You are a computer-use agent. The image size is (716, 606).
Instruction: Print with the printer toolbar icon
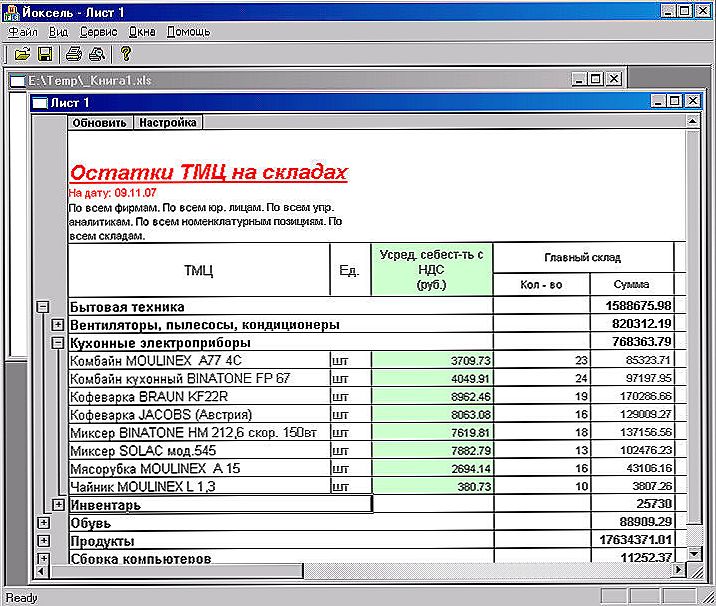[74, 54]
